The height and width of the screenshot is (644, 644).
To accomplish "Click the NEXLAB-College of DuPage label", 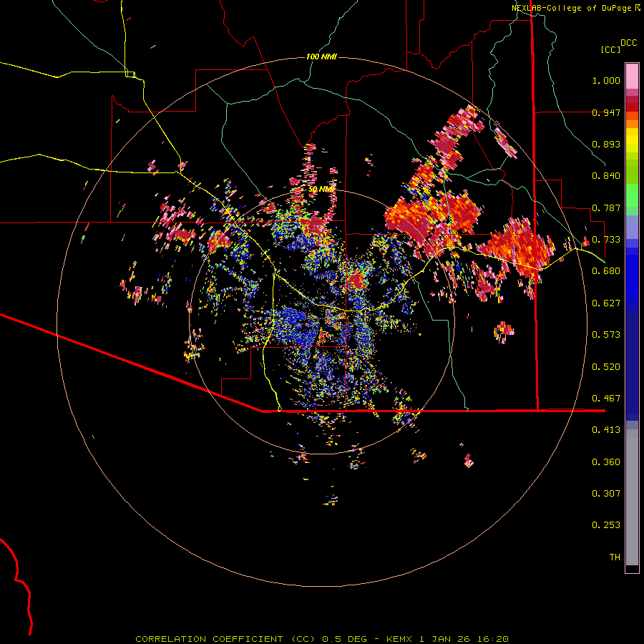I will [572, 8].
